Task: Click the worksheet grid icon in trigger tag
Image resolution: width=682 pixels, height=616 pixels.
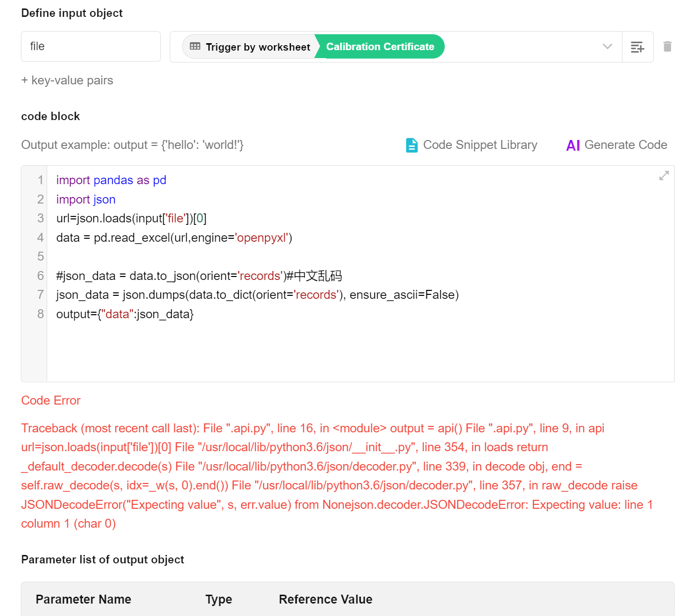Action: click(195, 47)
